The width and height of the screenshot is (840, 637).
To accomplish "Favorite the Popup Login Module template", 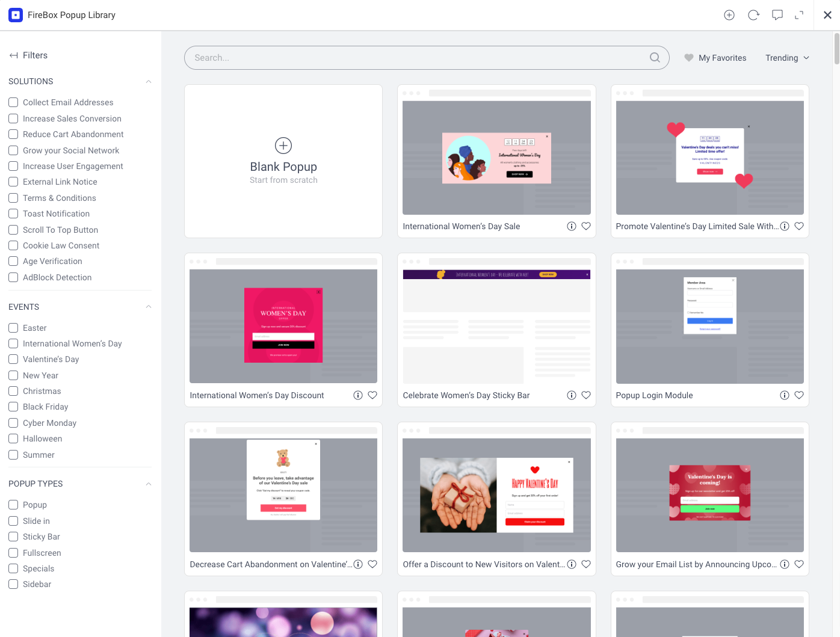I will [799, 395].
